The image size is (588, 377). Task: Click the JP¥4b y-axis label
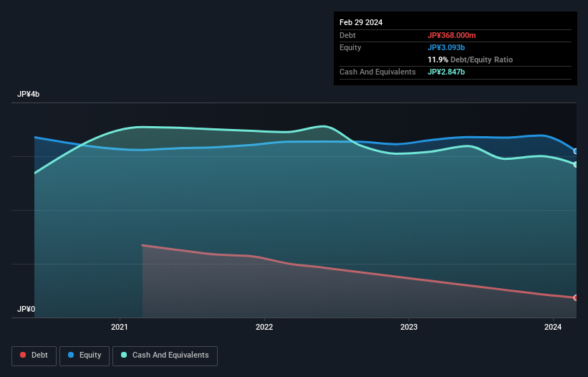tap(28, 94)
